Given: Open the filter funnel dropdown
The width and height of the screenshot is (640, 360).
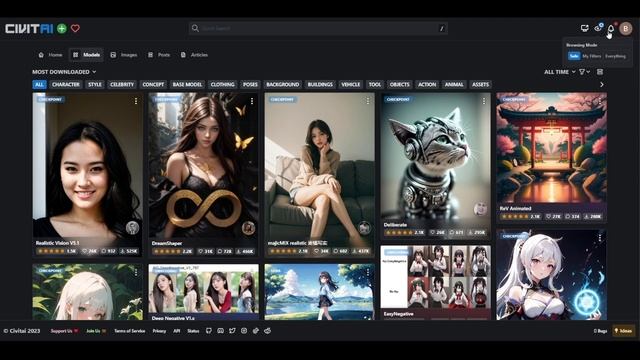Looking at the screenshot, I should click(x=584, y=72).
